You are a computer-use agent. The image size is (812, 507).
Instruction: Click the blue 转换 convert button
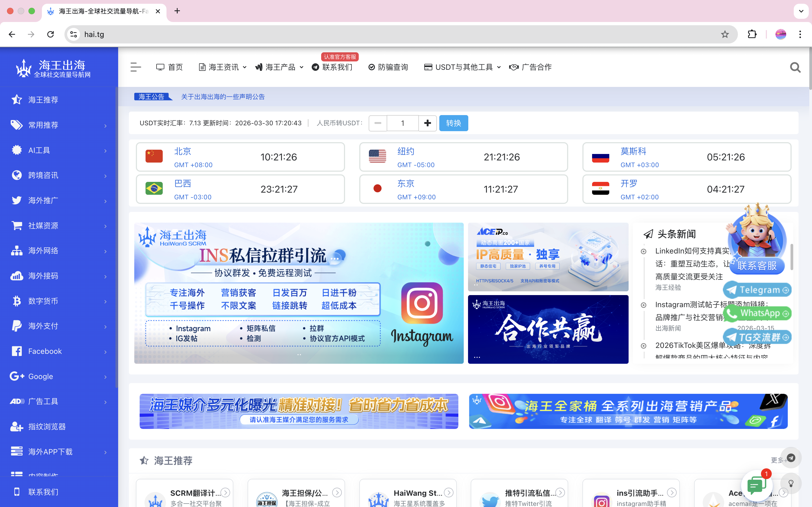tap(453, 123)
